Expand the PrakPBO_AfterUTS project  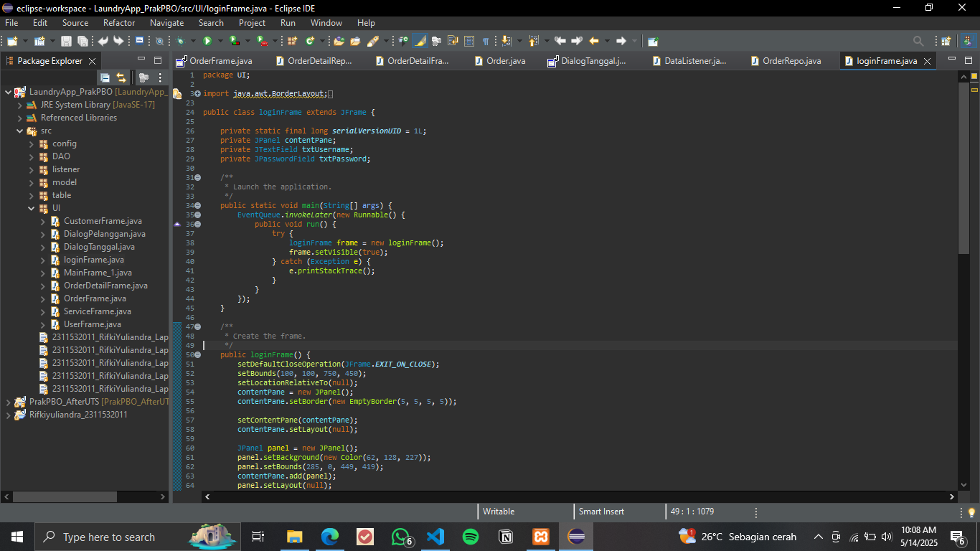pos(8,402)
